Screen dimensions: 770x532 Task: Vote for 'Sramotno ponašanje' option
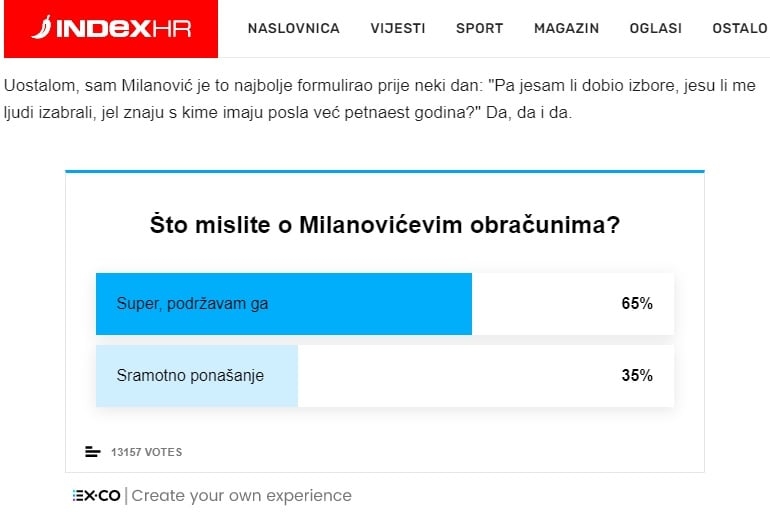(x=385, y=376)
